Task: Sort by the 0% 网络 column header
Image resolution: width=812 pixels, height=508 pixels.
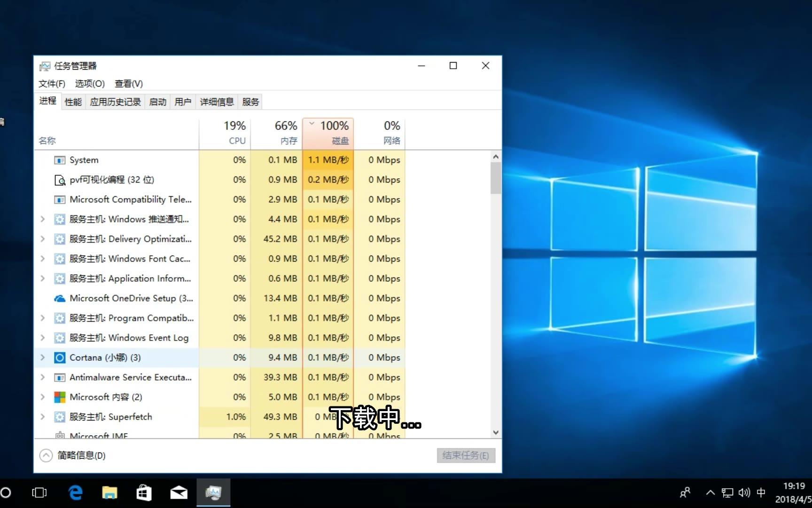Action: point(379,133)
